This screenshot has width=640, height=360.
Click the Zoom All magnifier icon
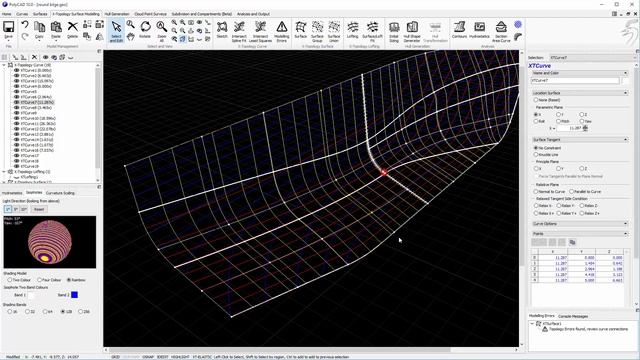[x=162, y=27]
